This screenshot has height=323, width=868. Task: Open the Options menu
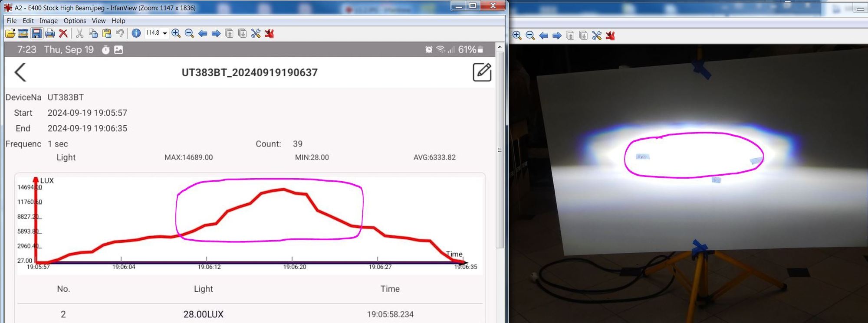tap(75, 21)
